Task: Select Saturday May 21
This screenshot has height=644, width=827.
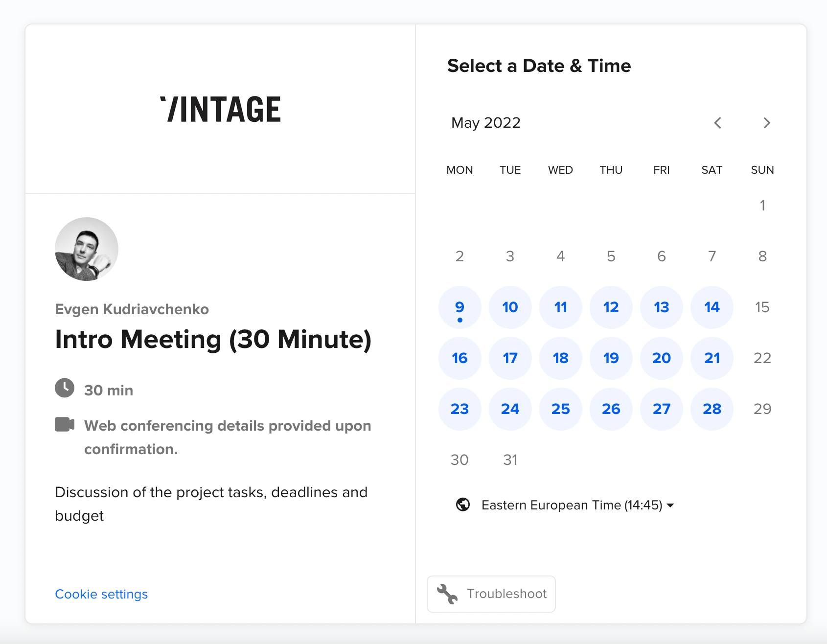Action: click(x=712, y=358)
